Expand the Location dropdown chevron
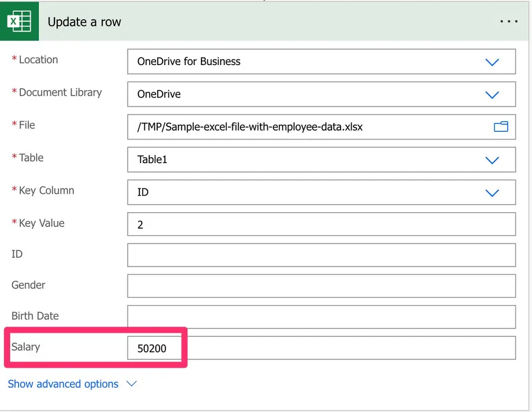Viewport: 532px width, 412px height. (492, 61)
